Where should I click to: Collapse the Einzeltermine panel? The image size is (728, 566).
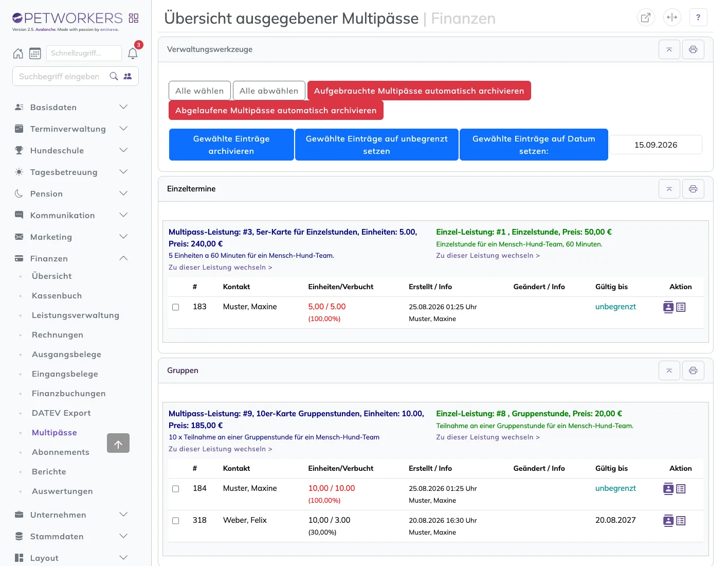[x=669, y=189]
